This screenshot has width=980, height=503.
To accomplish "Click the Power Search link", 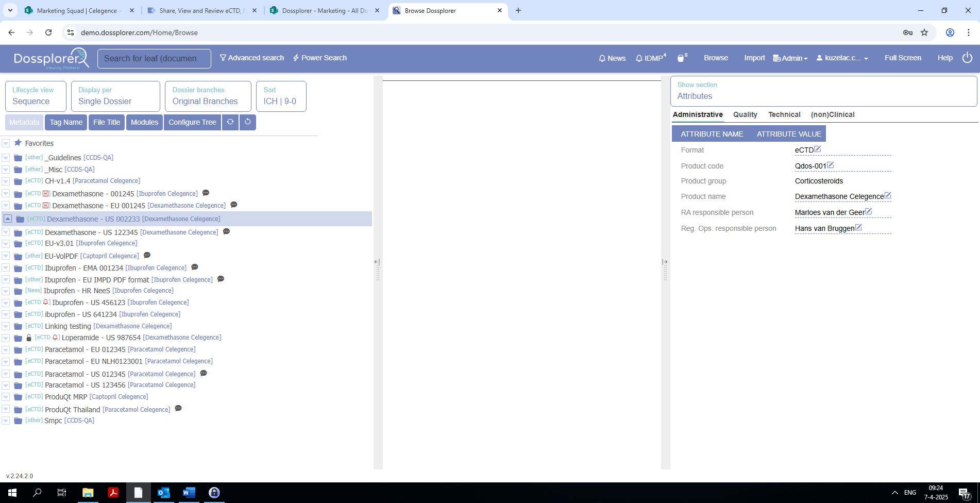I will coord(320,58).
